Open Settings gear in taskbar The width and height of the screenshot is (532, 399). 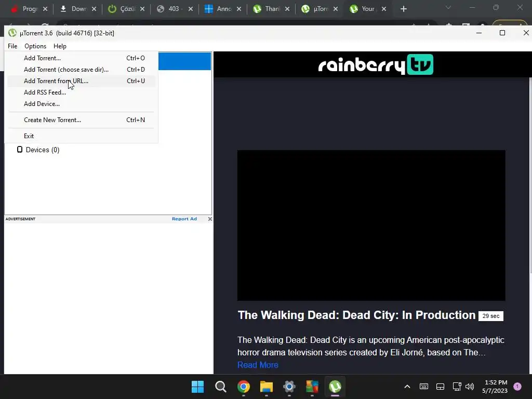point(289,387)
